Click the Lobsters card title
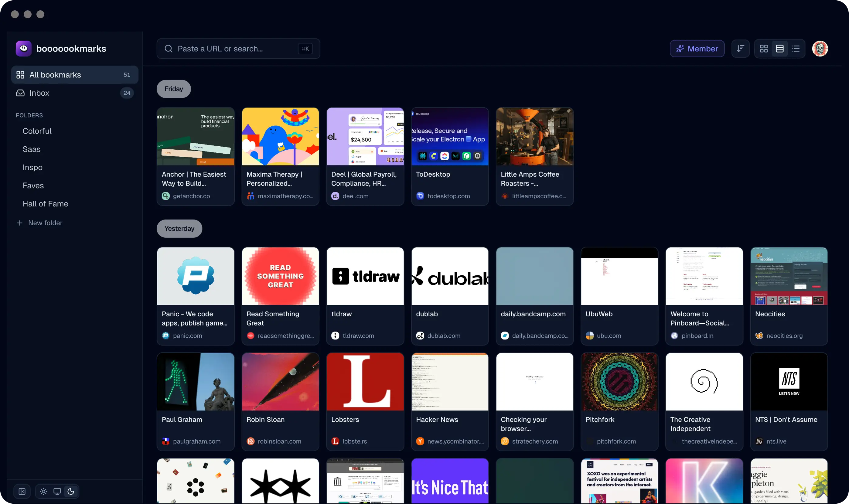This screenshot has height=504, width=849. point(345,419)
